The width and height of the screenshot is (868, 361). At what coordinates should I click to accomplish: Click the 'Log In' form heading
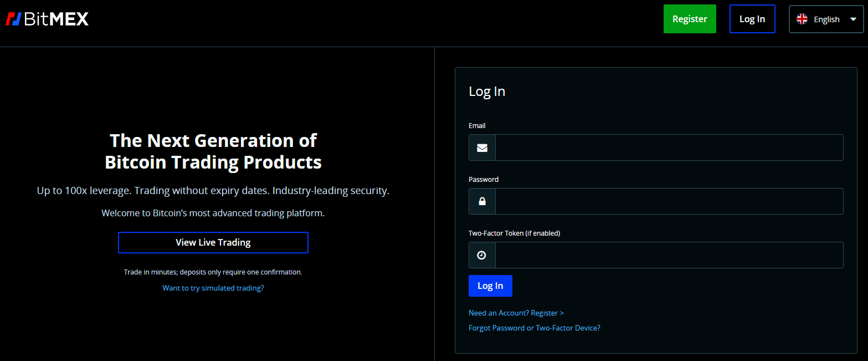[487, 91]
